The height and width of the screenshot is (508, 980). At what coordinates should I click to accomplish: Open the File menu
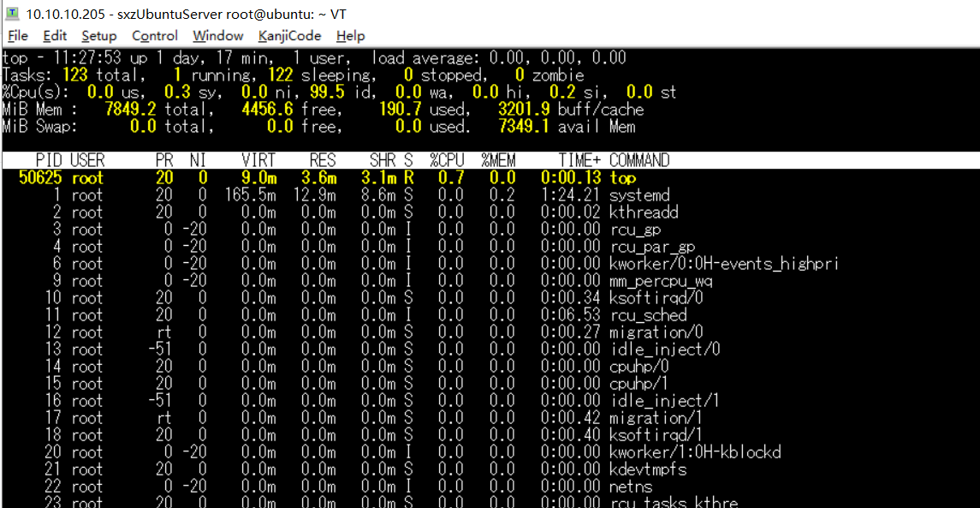[x=17, y=36]
